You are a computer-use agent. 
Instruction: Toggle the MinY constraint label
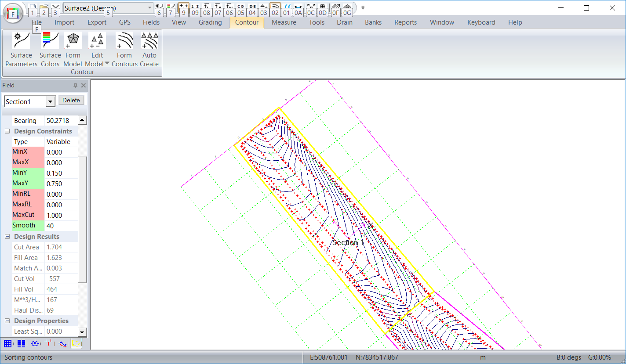28,173
